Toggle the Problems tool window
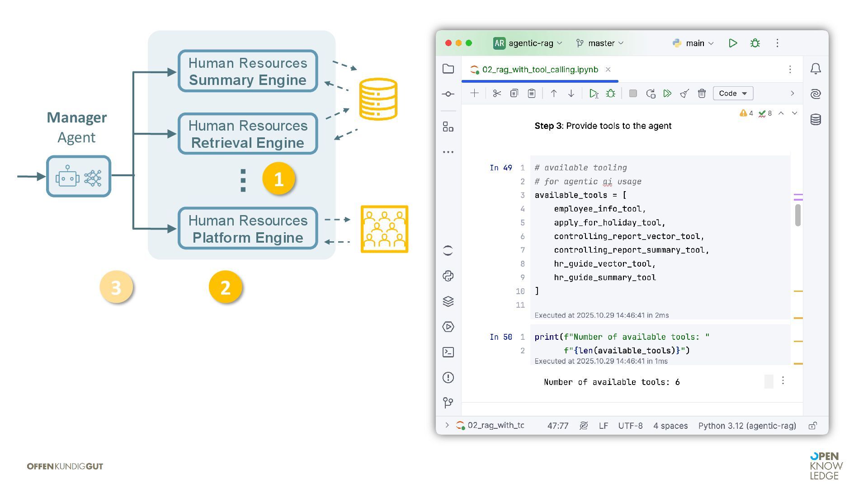The height and width of the screenshot is (488, 868). coord(448,377)
